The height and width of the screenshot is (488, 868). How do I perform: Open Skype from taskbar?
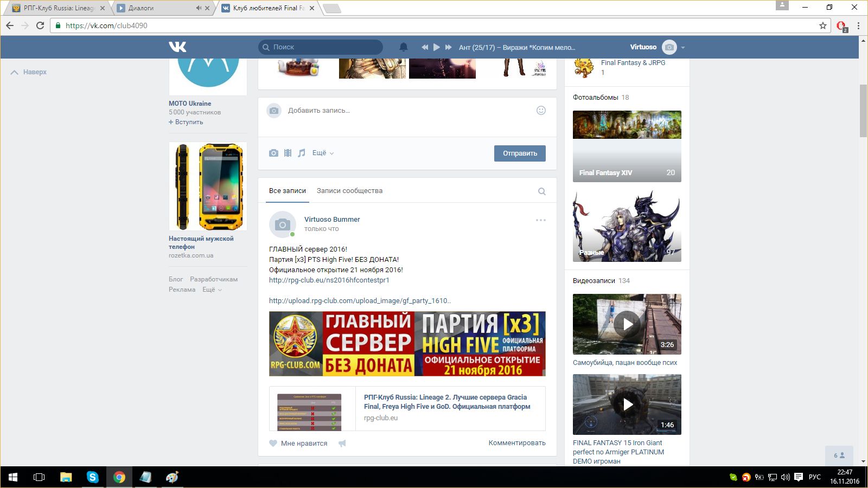(93, 477)
